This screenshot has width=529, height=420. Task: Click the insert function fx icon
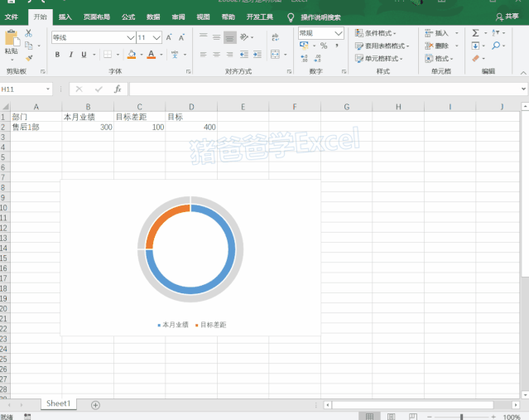118,89
